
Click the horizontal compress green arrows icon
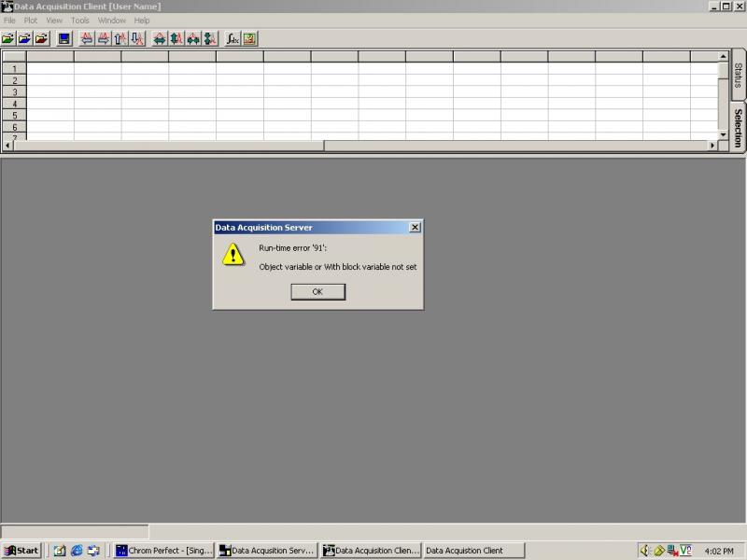tap(193, 38)
